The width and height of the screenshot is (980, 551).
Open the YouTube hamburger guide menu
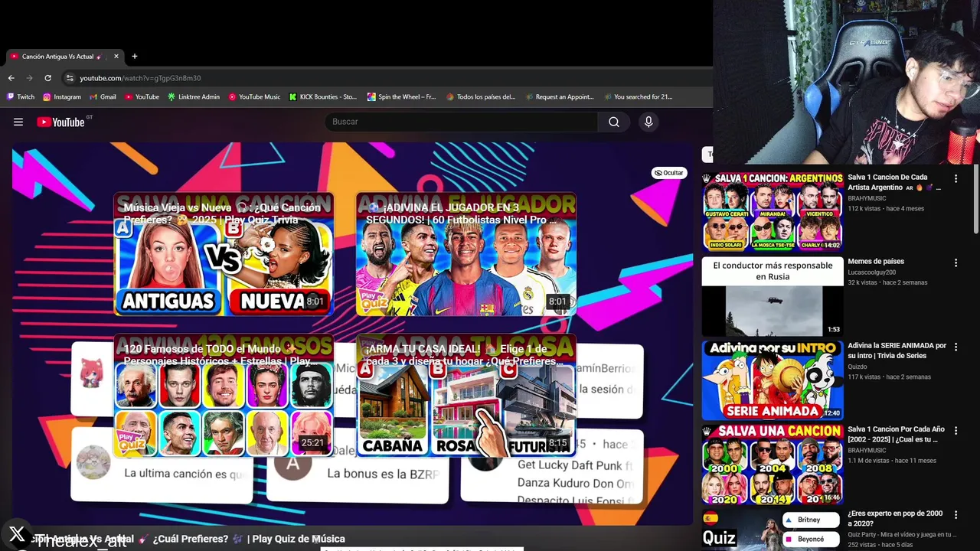18,122
